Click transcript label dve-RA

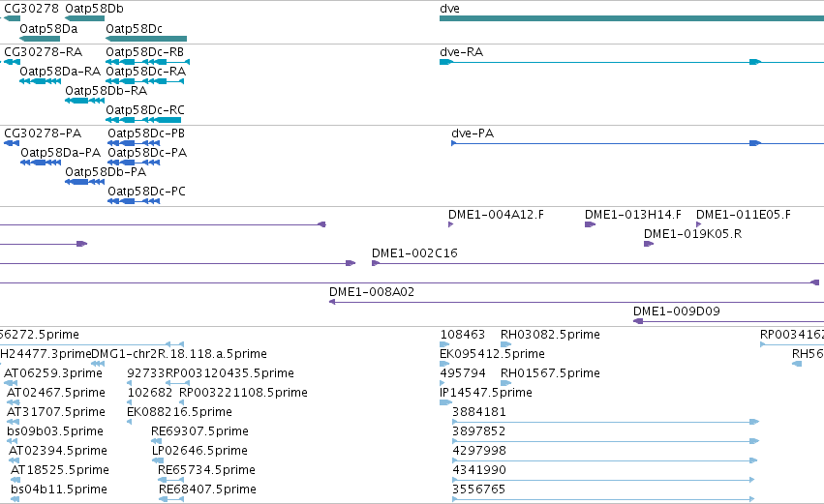coord(462,52)
